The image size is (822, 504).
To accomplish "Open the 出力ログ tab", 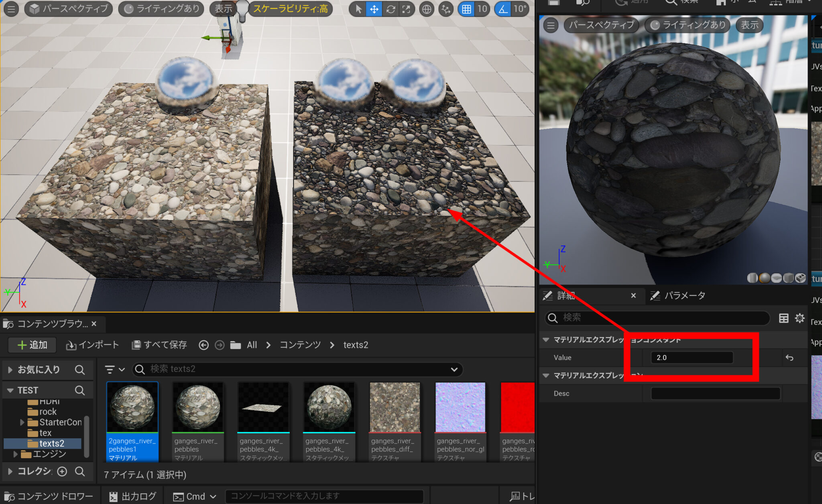I will (x=132, y=496).
